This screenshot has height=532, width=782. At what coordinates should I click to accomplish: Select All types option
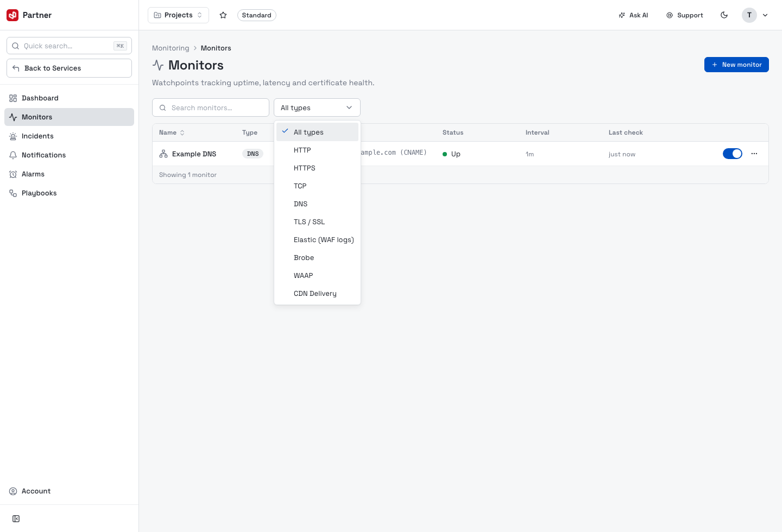(317, 132)
